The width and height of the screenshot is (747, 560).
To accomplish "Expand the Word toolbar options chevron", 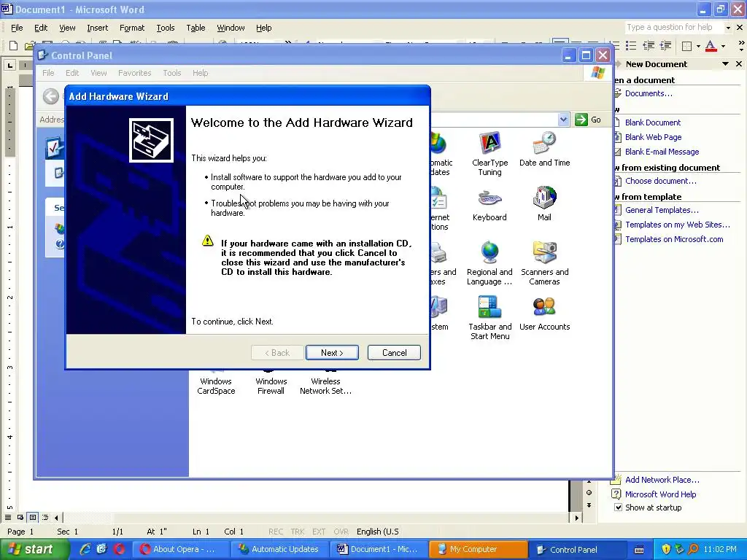I will pos(741,46).
